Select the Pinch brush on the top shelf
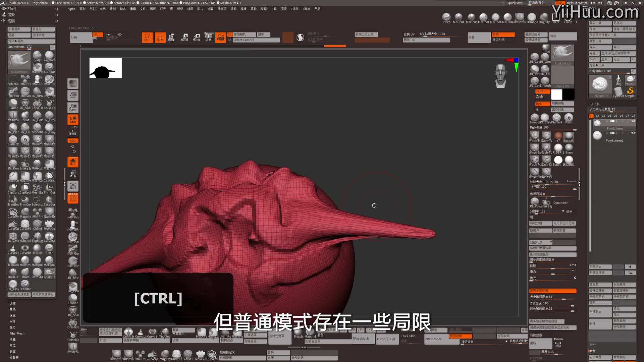The image size is (644, 362). [x=446, y=17]
